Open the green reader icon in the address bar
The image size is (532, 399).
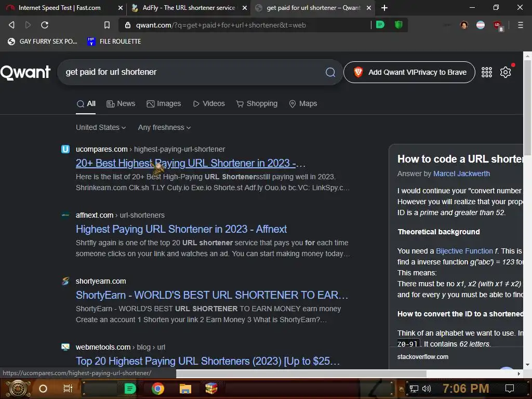380,25
